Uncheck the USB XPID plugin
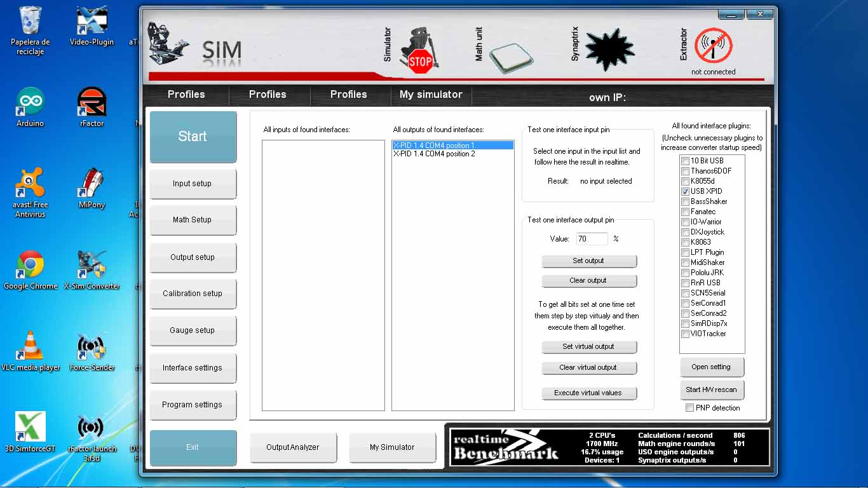The width and height of the screenshot is (868, 488). (685, 191)
